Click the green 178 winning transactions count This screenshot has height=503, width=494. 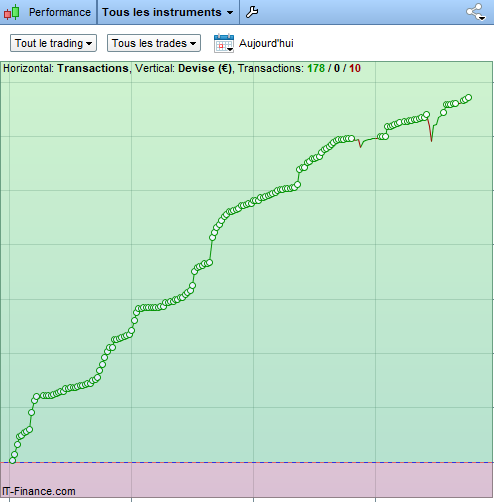tap(316, 68)
